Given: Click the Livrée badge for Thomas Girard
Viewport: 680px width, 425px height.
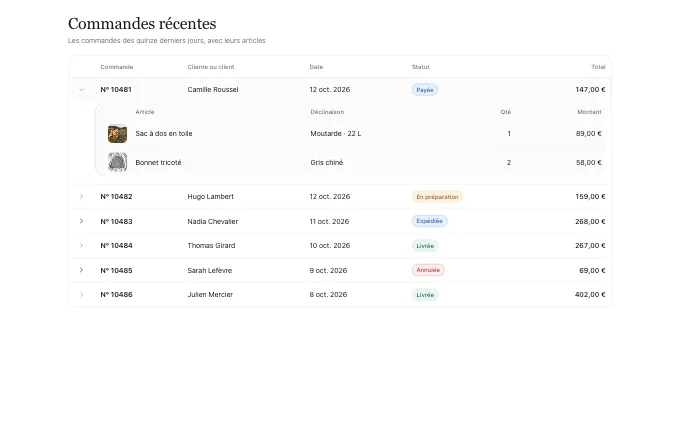Looking at the screenshot, I should [425, 246].
